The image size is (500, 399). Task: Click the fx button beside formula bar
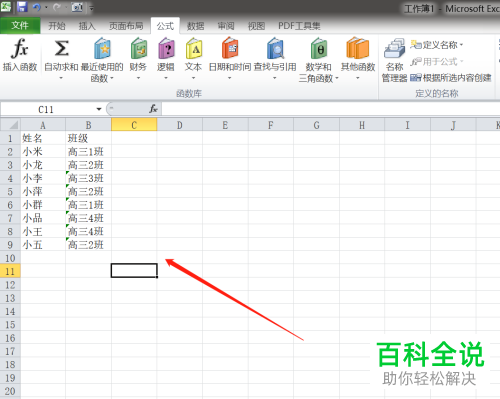153,109
